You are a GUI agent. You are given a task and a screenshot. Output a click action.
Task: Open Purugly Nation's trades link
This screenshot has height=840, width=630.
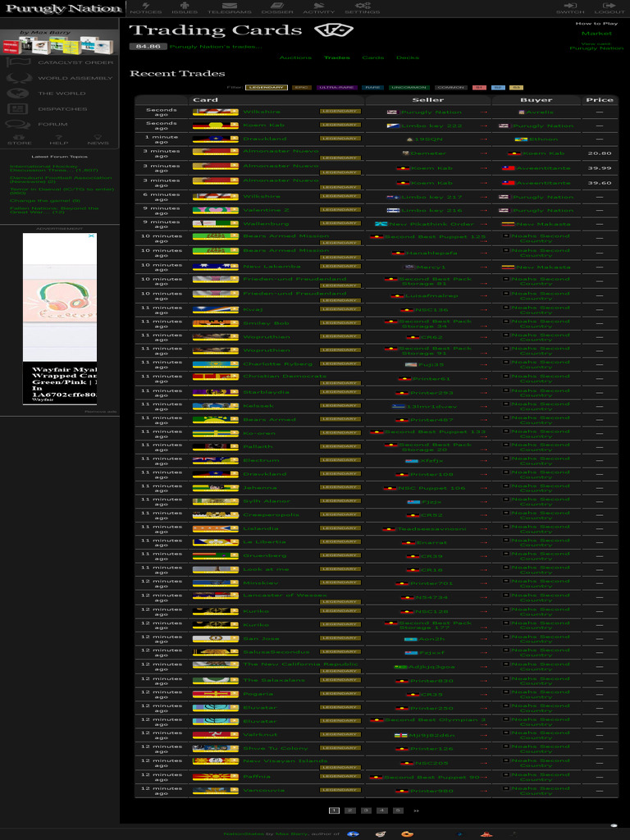216,47
